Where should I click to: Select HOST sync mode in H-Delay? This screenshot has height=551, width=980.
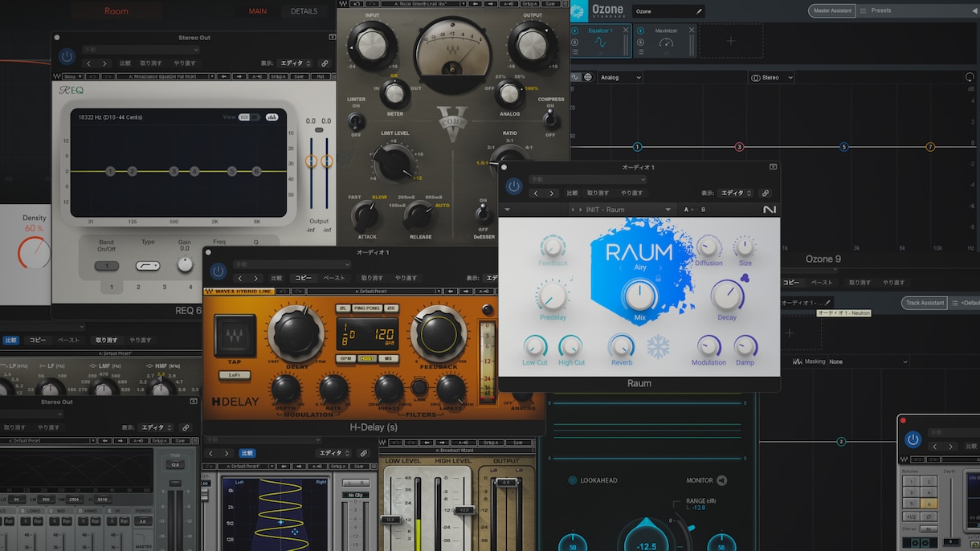(x=367, y=358)
